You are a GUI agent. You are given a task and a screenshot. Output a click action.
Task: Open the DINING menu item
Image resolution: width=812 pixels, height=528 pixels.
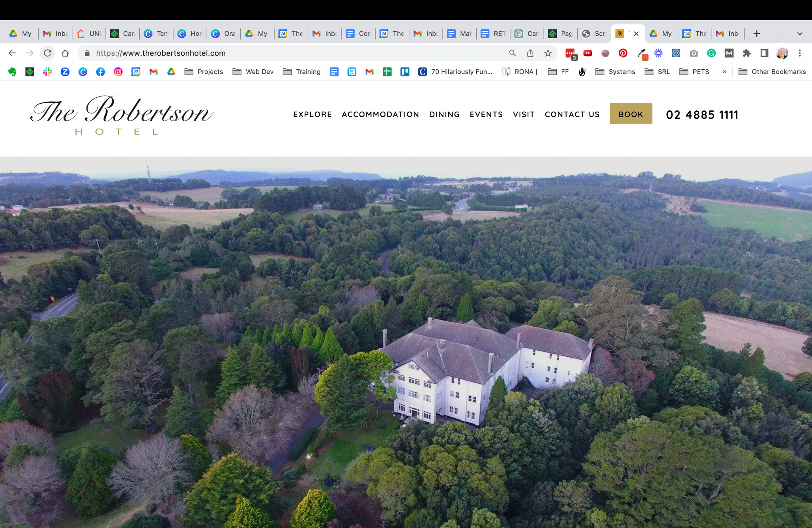(x=444, y=114)
